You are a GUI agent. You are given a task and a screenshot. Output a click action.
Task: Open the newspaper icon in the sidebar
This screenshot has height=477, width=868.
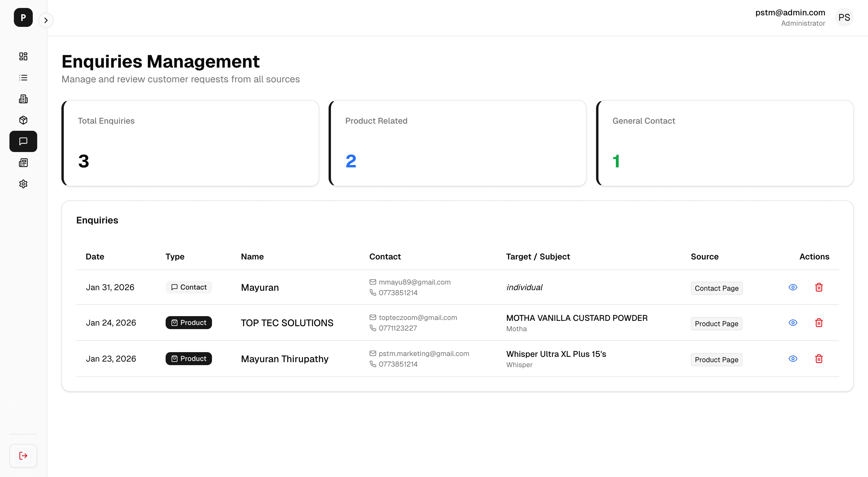[23, 163]
